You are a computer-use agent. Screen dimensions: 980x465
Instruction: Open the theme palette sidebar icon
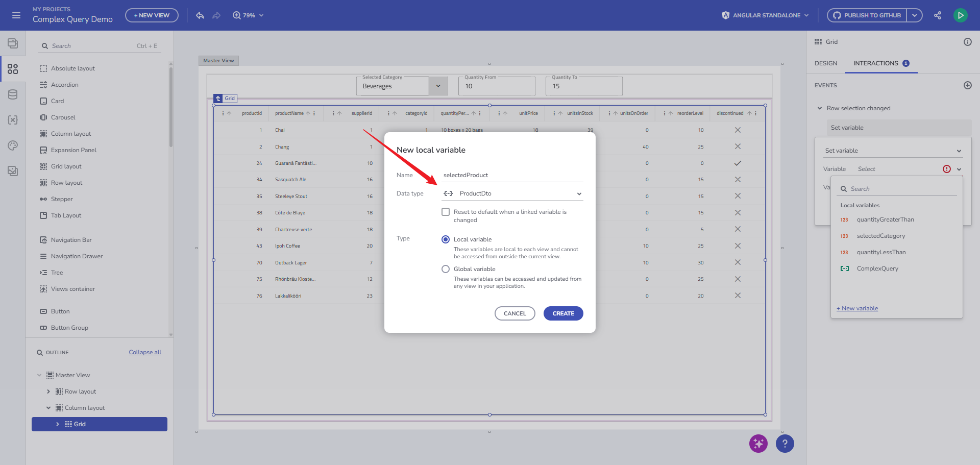click(13, 145)
